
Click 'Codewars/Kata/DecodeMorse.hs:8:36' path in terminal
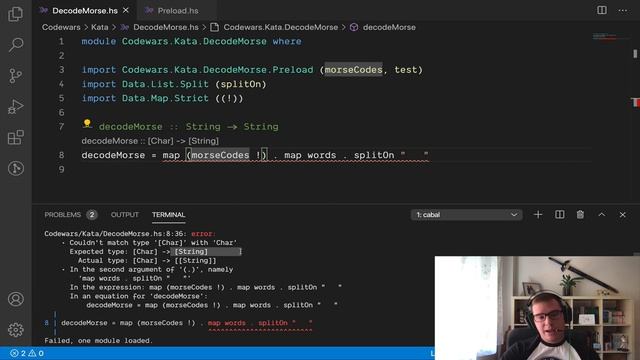(x=115, y=234)
